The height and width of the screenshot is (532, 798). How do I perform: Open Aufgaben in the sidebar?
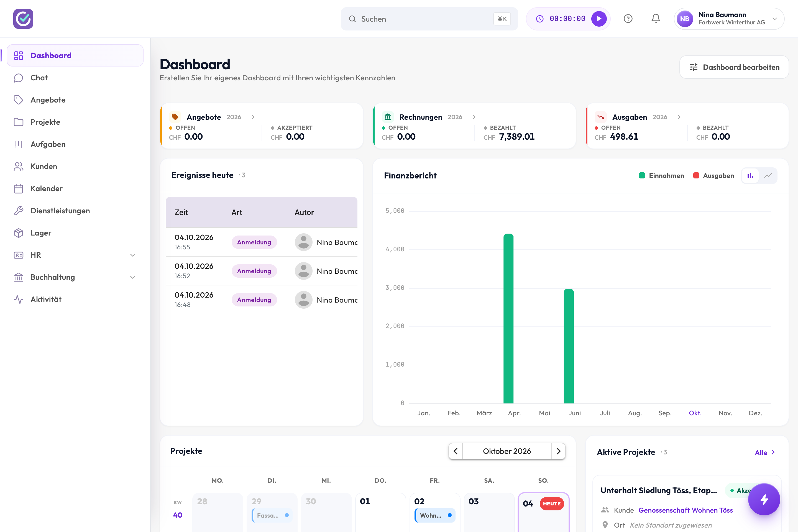[75, 144]
